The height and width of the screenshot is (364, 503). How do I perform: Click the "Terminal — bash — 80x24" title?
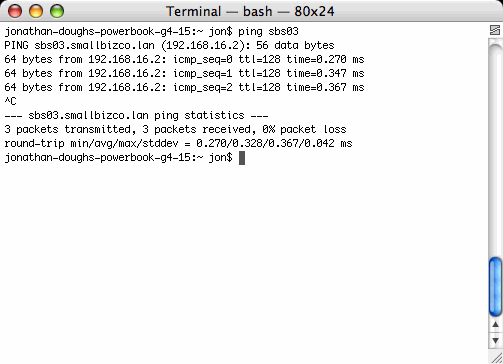250,11
